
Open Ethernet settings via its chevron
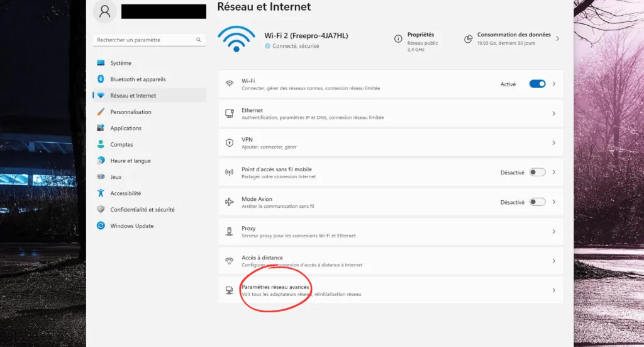tap(553, 113)
